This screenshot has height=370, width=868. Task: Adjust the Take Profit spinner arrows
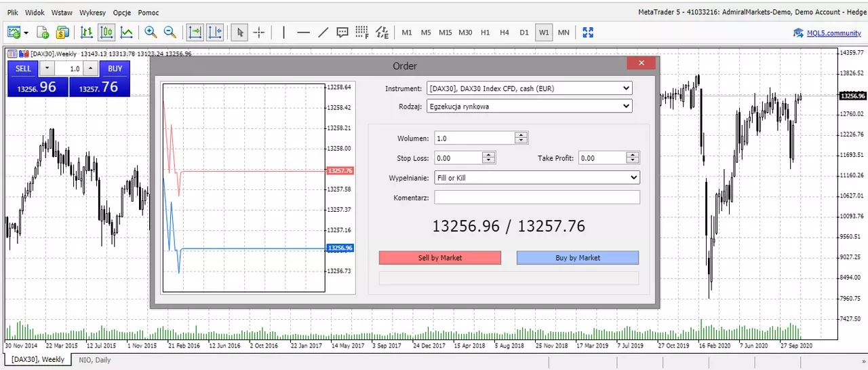coord(633,158)
